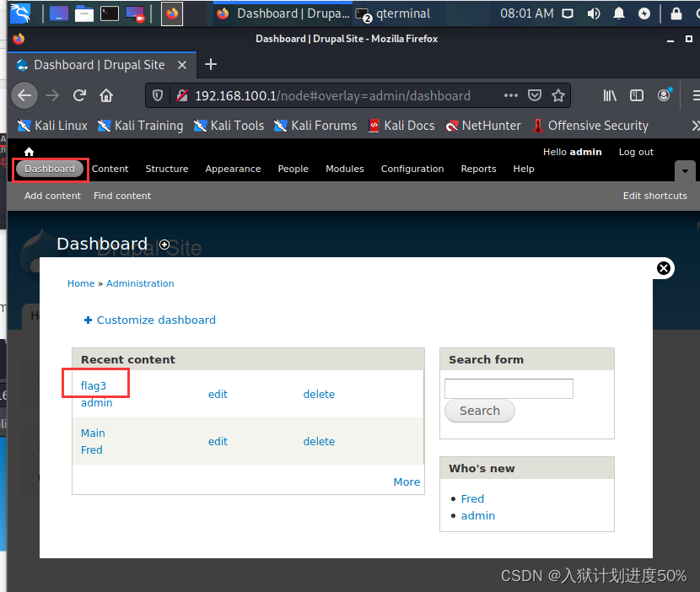The image size is (700, 592).
Task: Delete the Main content by Fred
Action: point(319,442)
